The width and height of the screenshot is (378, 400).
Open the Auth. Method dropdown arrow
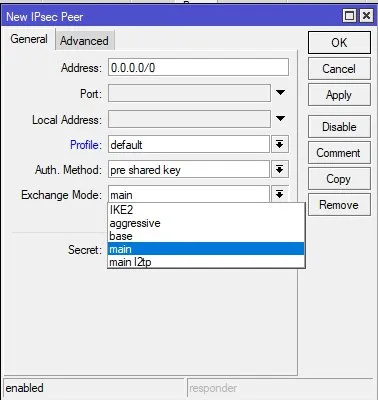280,170
